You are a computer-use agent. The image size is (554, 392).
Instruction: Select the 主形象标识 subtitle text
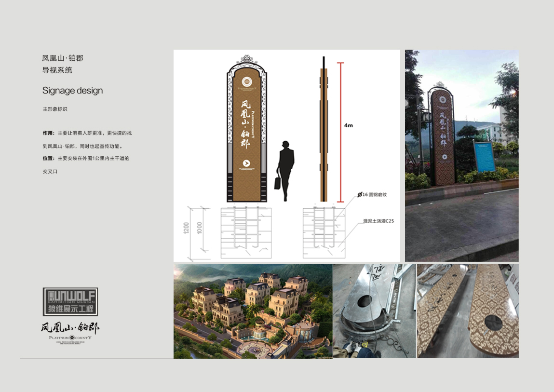point(55,109)
